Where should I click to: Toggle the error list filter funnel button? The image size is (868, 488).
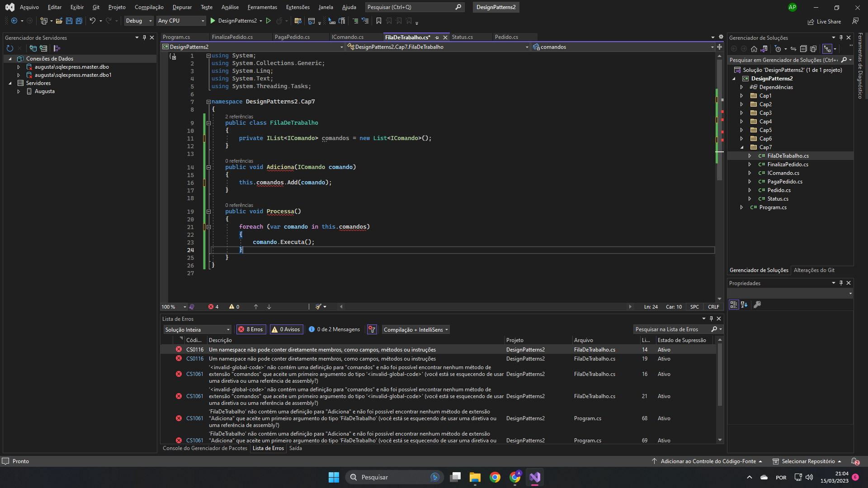click(x=372, y=329)
